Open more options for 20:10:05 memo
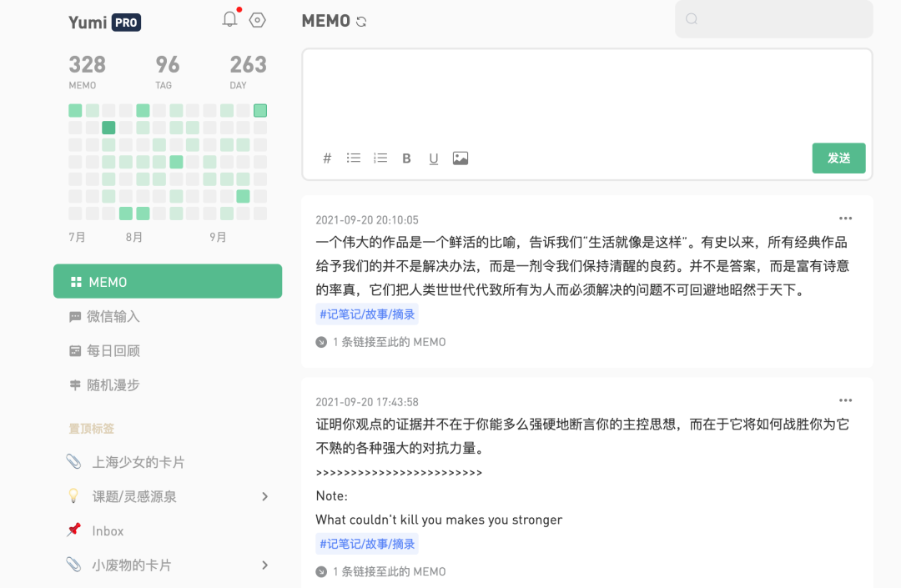This screenshot has height=588, width=901. [x=845, y=219]
